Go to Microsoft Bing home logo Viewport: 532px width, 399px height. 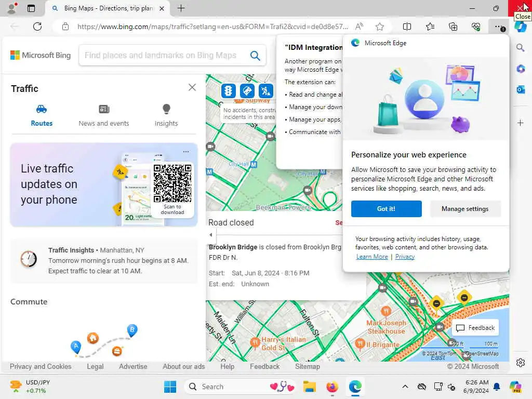click(41, 55)
